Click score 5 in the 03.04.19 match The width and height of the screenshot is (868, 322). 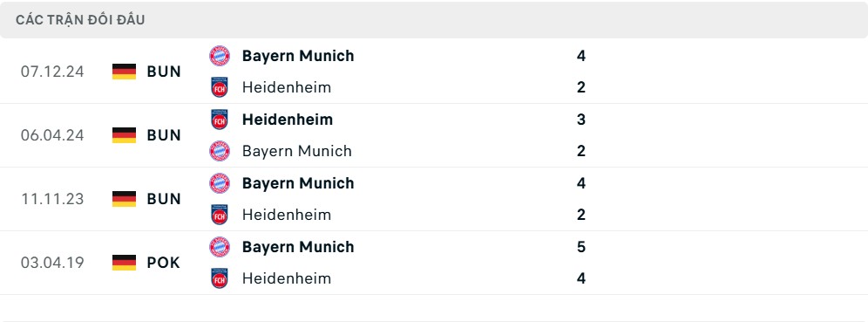tap(580, 247)
